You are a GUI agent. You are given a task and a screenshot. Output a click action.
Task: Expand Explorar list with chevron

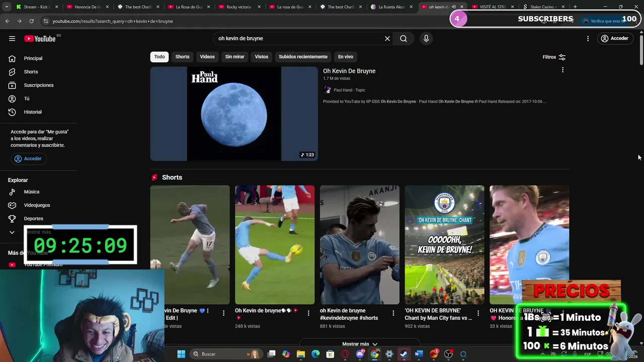[x=12, y=232]
